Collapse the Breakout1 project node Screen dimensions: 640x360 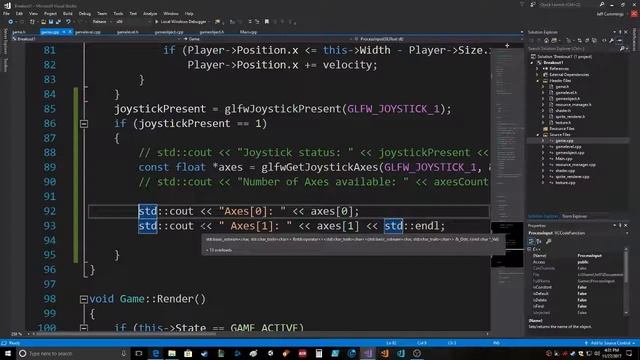click(x=532, y=63)
